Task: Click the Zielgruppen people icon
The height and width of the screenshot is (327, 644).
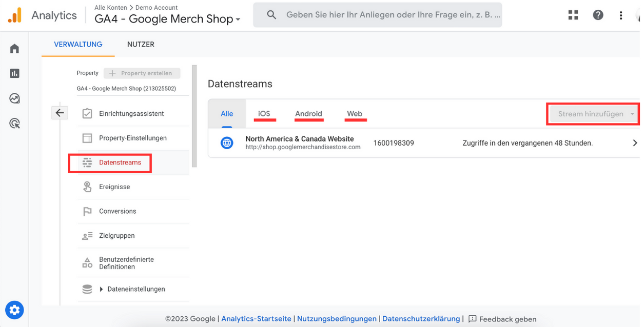Action: [87, 236]
